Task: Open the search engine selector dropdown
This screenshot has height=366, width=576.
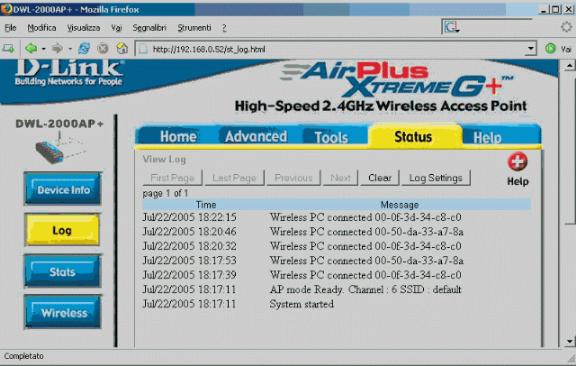Action: pos(451,27)
